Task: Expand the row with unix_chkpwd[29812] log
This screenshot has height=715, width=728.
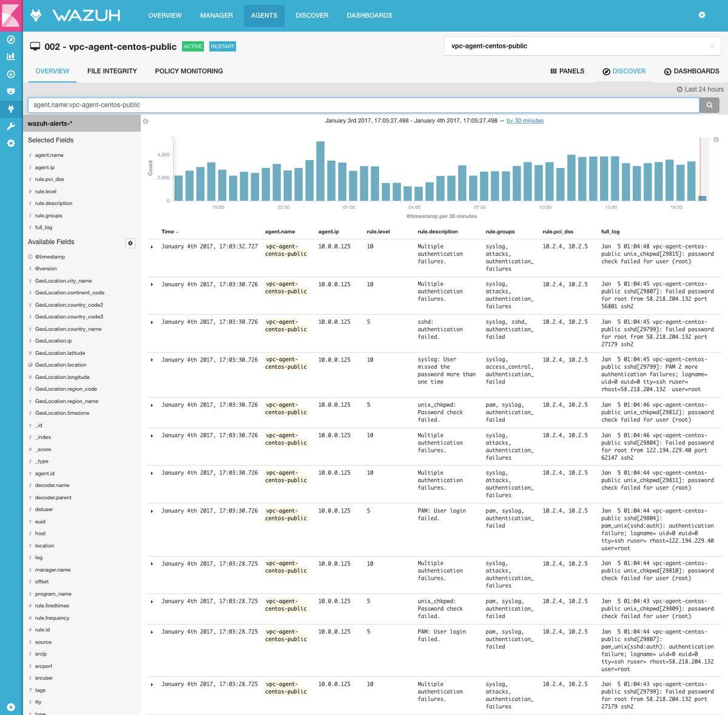Action: (x=152, y=405)
